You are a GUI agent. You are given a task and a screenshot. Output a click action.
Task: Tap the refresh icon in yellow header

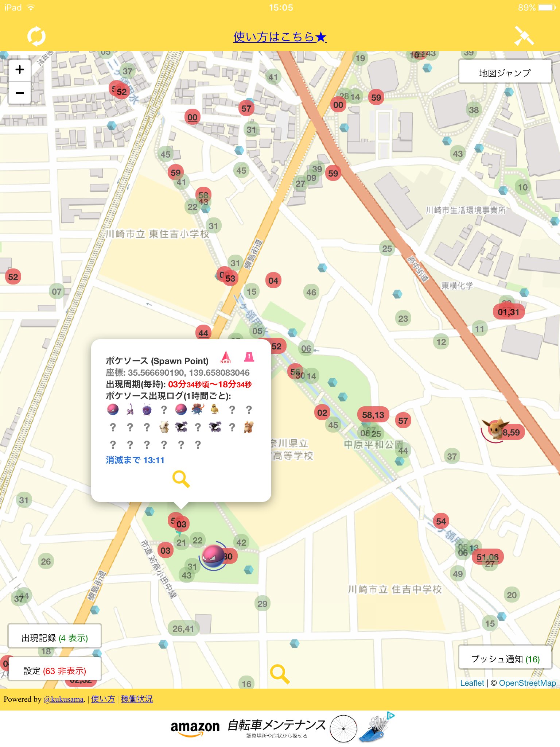click(36, 36)
